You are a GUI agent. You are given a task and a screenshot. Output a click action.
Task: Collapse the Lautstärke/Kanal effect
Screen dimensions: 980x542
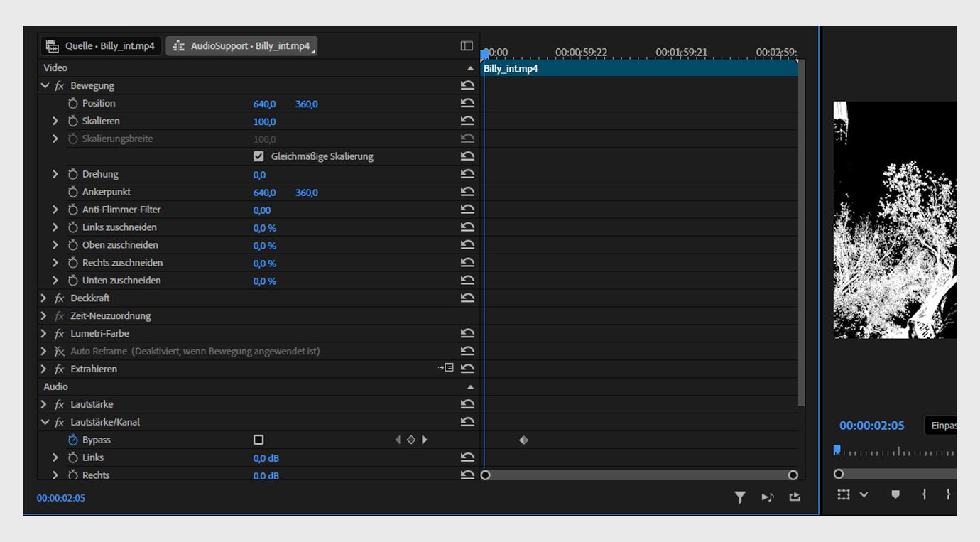click(x=45, y=422)
